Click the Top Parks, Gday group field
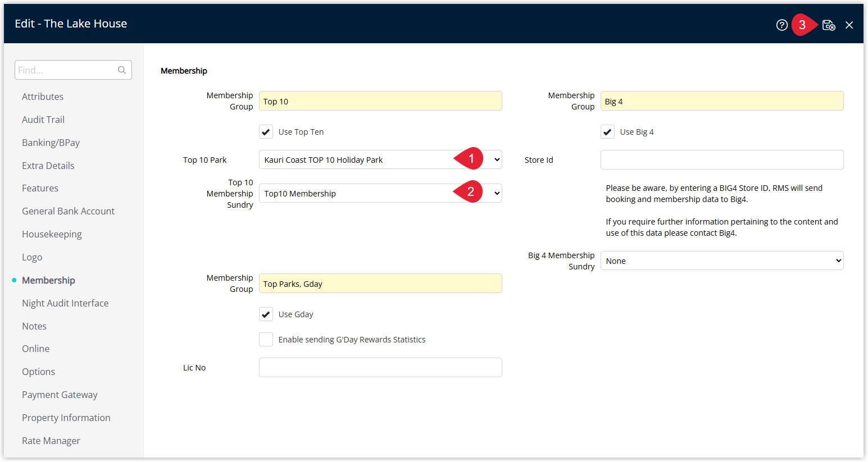The image size is (868, 462). tap(380, 283)
